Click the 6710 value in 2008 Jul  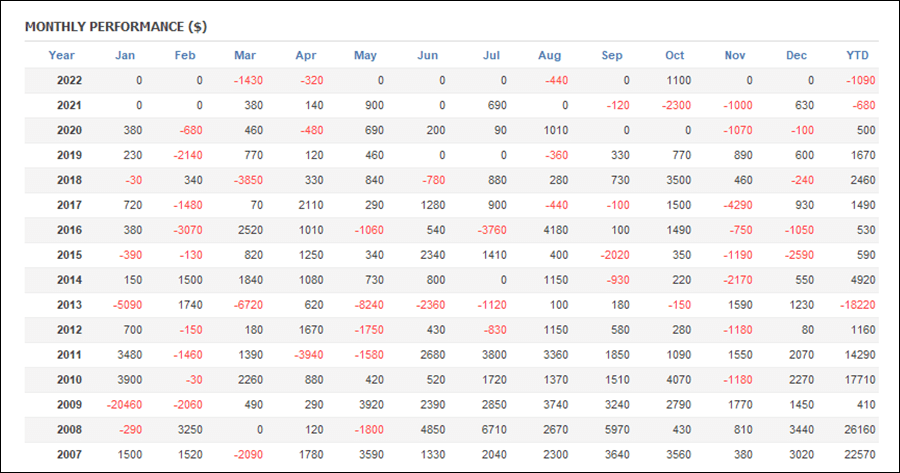(494, 430)
